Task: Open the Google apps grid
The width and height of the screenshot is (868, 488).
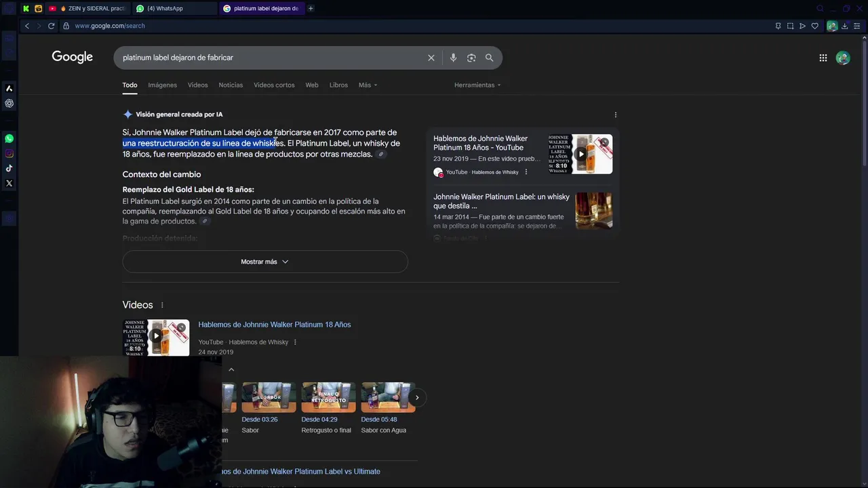Action: 823,58
